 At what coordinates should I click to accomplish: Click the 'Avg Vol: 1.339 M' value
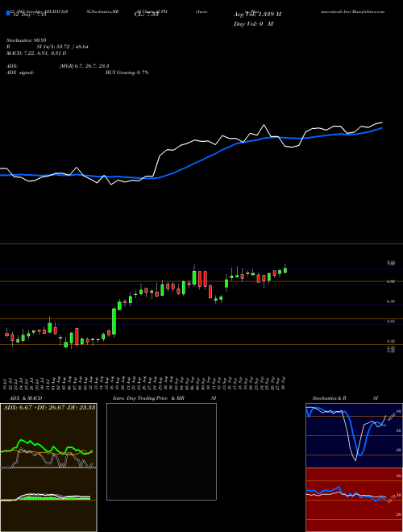(257, 15)
